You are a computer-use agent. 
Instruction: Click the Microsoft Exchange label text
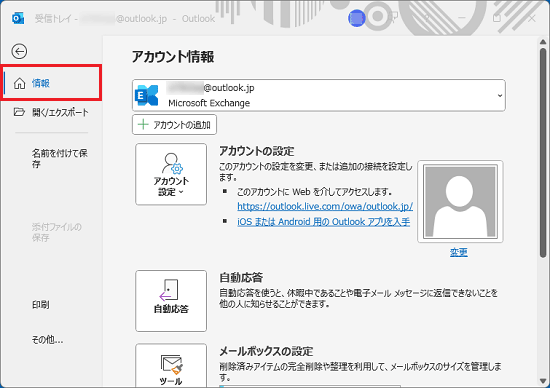(209, 103)
